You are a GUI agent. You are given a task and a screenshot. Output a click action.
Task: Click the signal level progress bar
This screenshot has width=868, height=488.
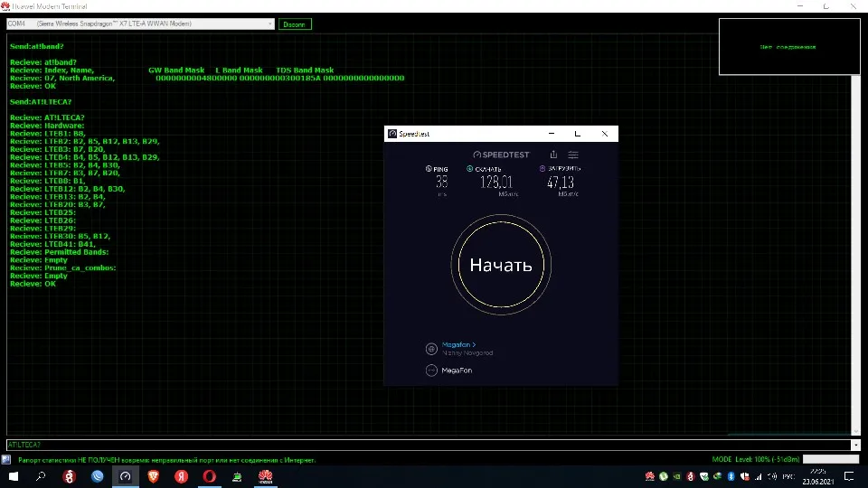[x=830, y=459]
